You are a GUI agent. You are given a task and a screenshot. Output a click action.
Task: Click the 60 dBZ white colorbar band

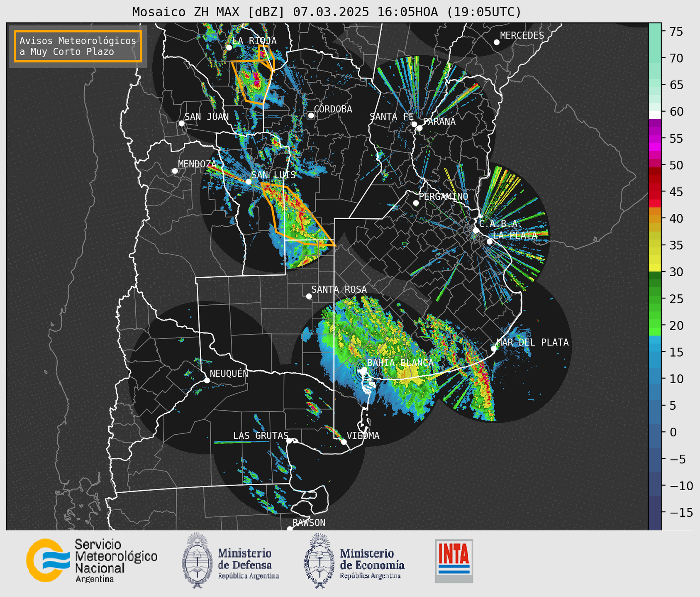[655, 115]
